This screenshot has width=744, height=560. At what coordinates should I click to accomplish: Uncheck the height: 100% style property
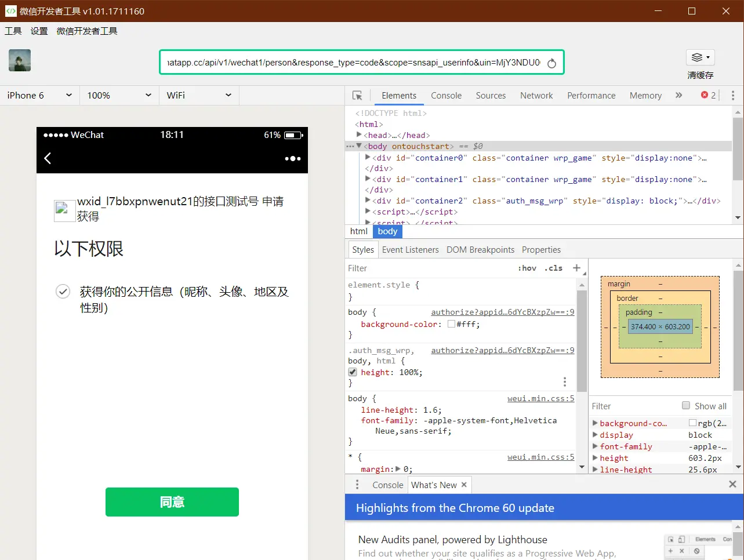[x=353, y=372]
